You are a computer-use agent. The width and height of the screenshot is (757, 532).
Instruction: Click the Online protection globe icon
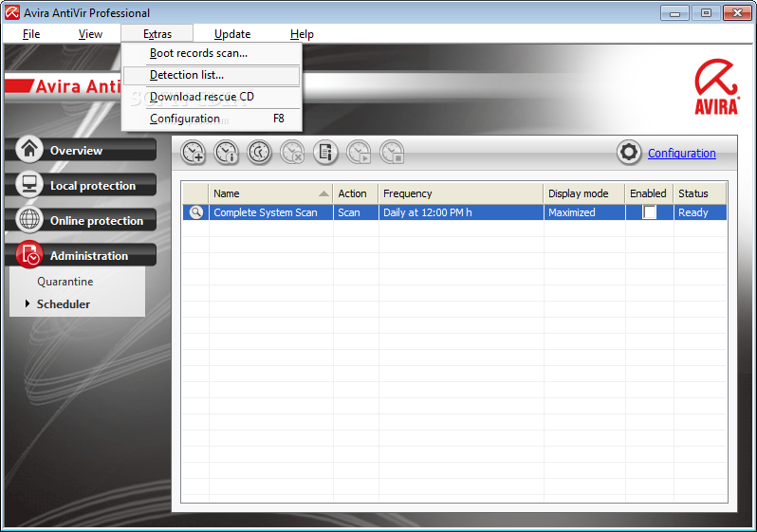(x=29, y=219)
